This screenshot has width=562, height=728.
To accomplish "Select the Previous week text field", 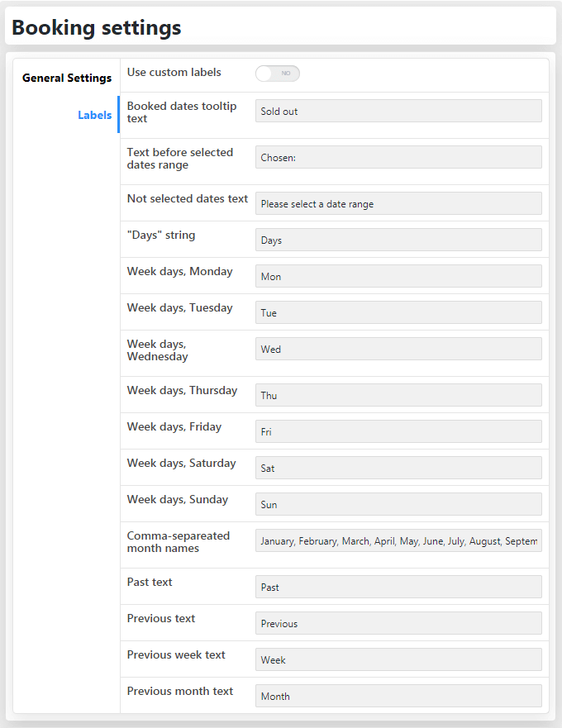I will (398, 659).
